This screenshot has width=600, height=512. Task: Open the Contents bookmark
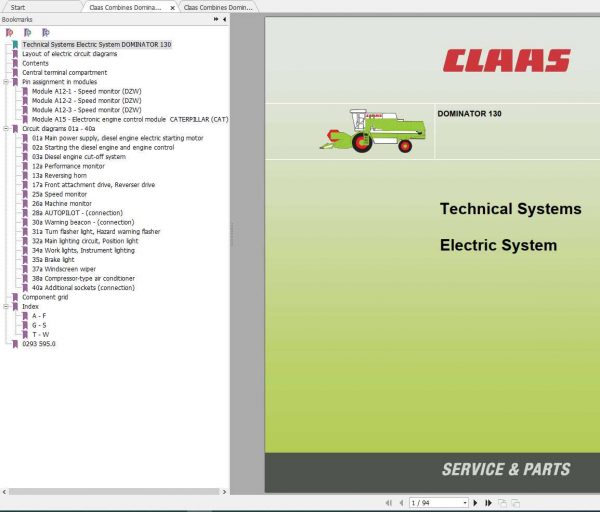point(35,63)
